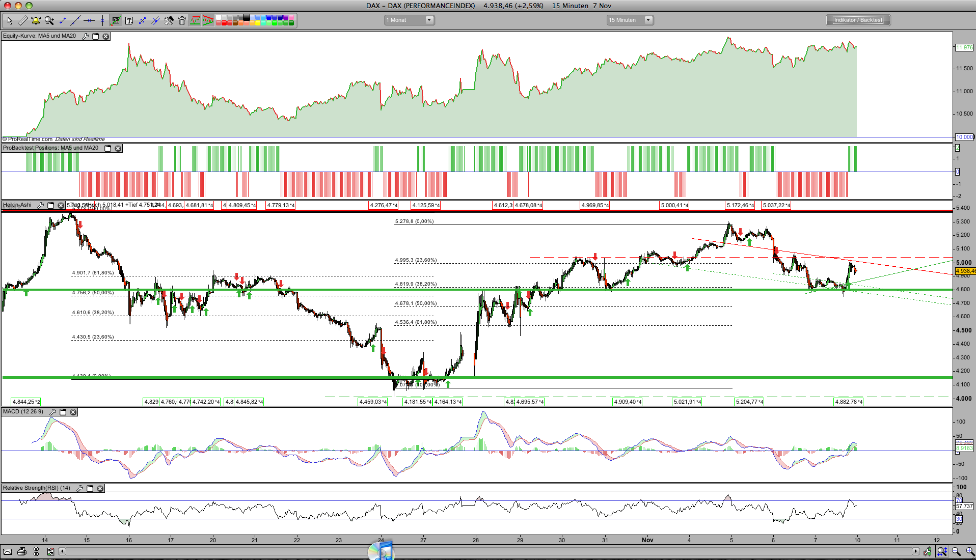The height and width of the screenshot is (560, 976).
Task: Select the dashed arrow line tool
Action: click(142, 20)
